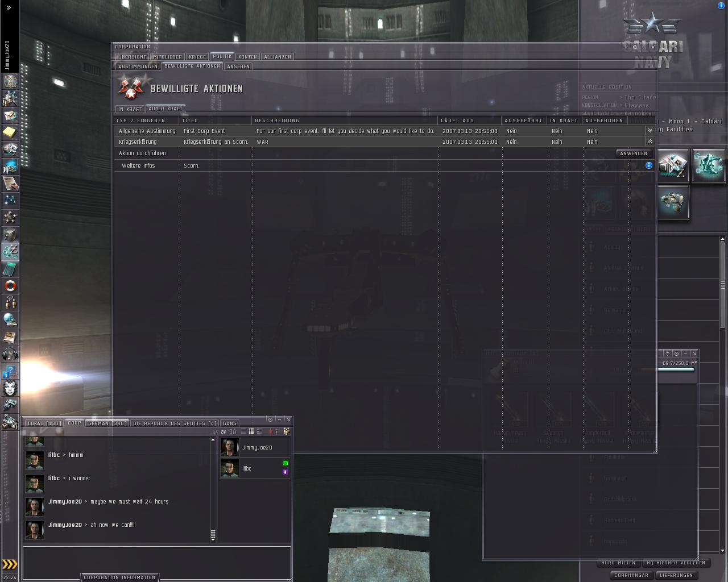Open the ship-shaped station service icon

coord(673,202)
